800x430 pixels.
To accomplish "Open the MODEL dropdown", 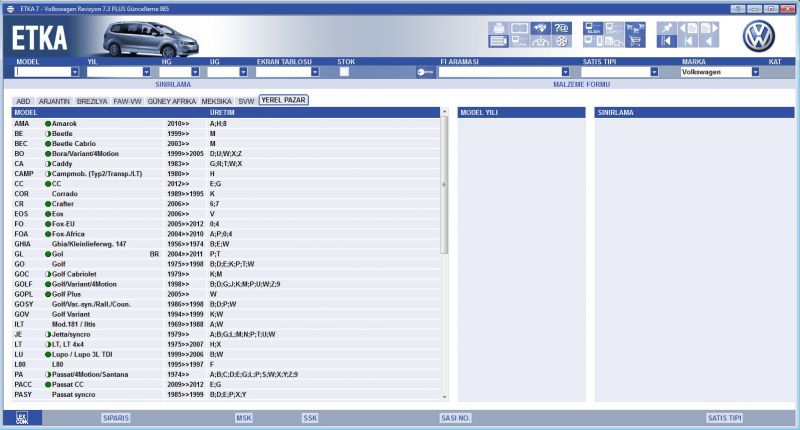I will click(x=75, y=72).
